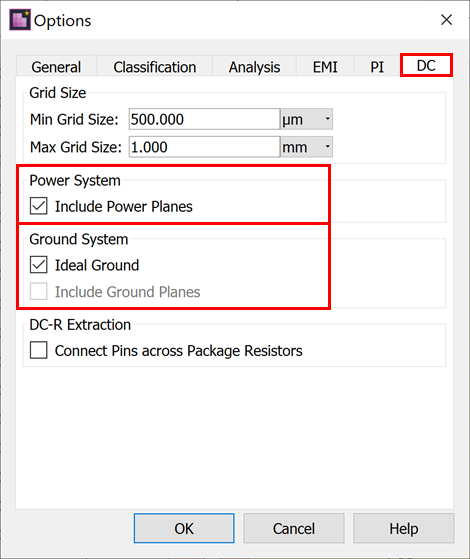Select the Analysis tab
Screen dimensions: 470x559
click(254, 67)
